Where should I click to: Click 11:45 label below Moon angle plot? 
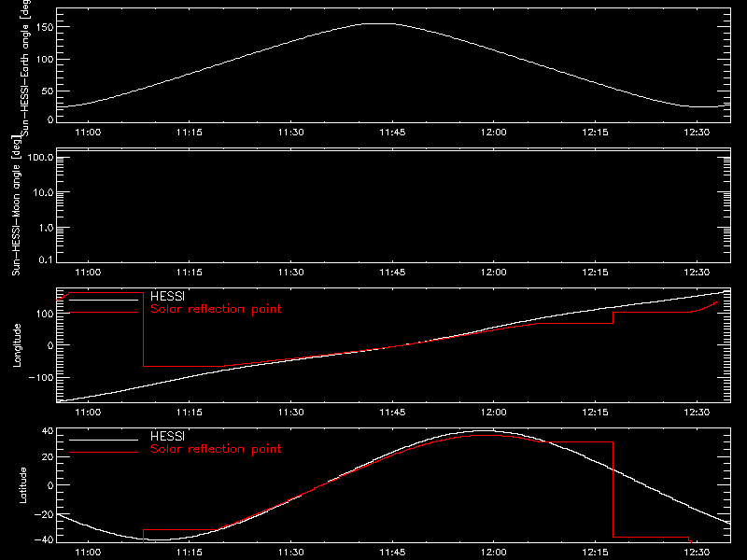(392, 273)
